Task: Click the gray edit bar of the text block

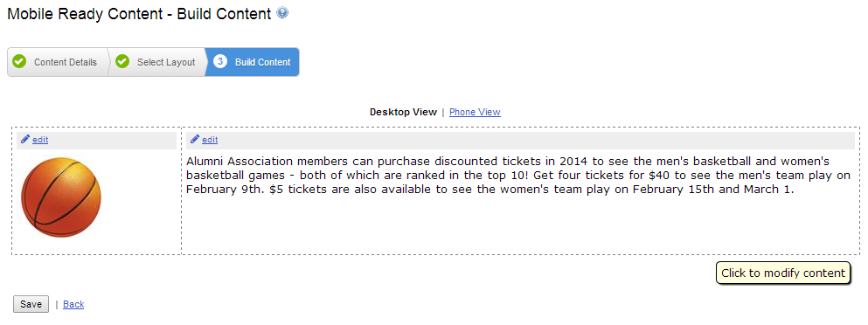Action: point(520,140)
